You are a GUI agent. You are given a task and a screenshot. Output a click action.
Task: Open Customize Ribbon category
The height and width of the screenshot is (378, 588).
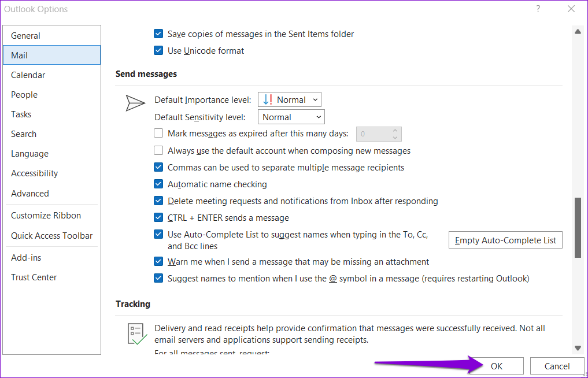point(52,216)
